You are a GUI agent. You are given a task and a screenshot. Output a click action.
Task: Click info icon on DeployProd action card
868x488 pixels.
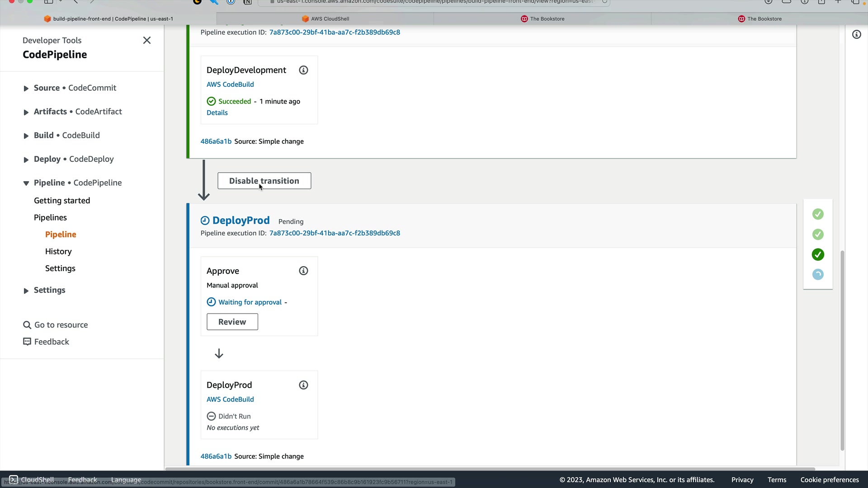pyautogui.click(x=303, y=385)
